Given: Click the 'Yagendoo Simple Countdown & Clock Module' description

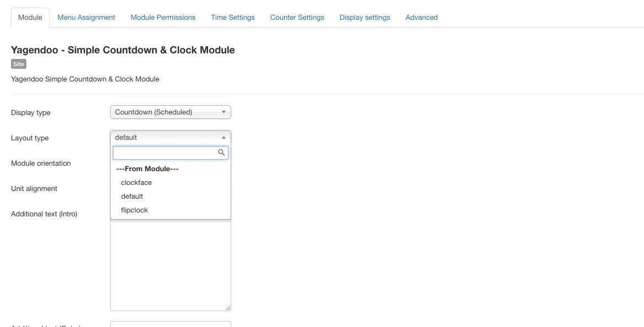Looking at the screenshot, I should click(x=85, y=79).
